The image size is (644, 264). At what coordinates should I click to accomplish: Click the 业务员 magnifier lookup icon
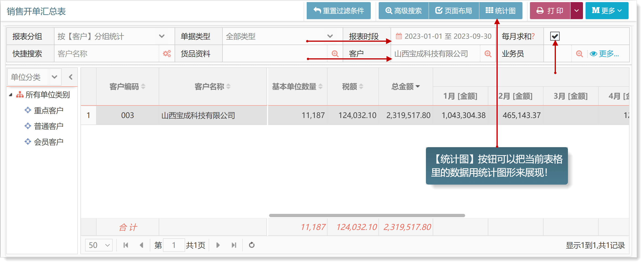[579, 54]
